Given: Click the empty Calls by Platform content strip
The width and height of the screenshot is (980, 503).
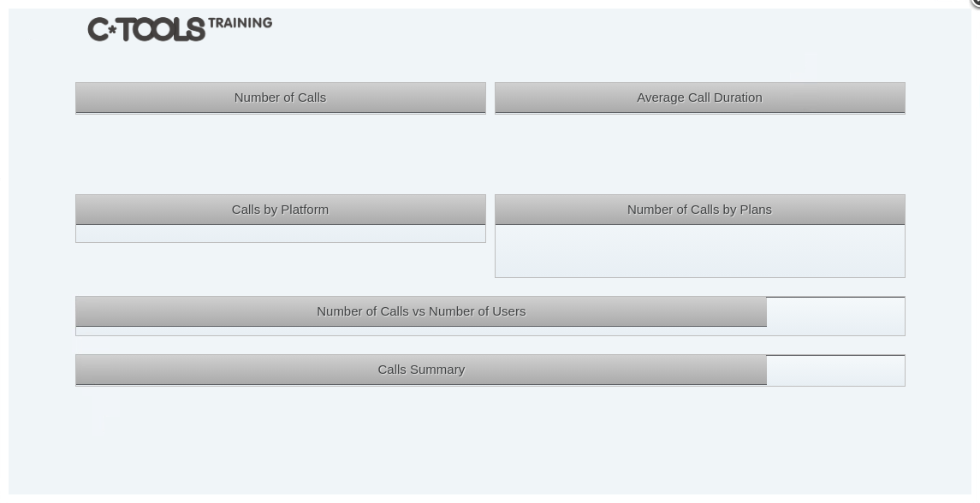Looking at the screenshot, I should pos(280,234).
